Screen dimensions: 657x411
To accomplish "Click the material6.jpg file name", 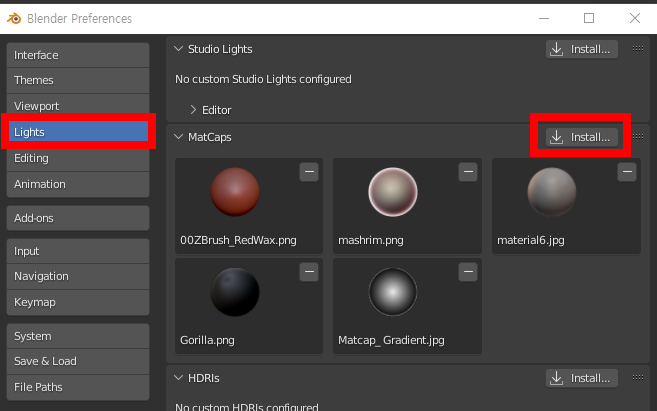I will pos(530,240).
